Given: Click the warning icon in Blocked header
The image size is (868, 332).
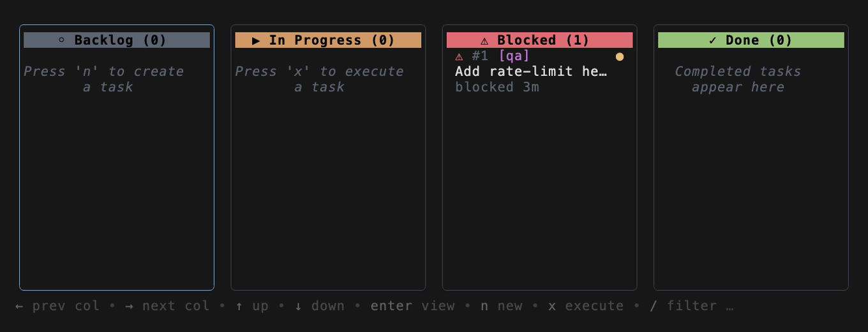Looking at the screenshot, I should pyautogui.click(x=484, y=41).
